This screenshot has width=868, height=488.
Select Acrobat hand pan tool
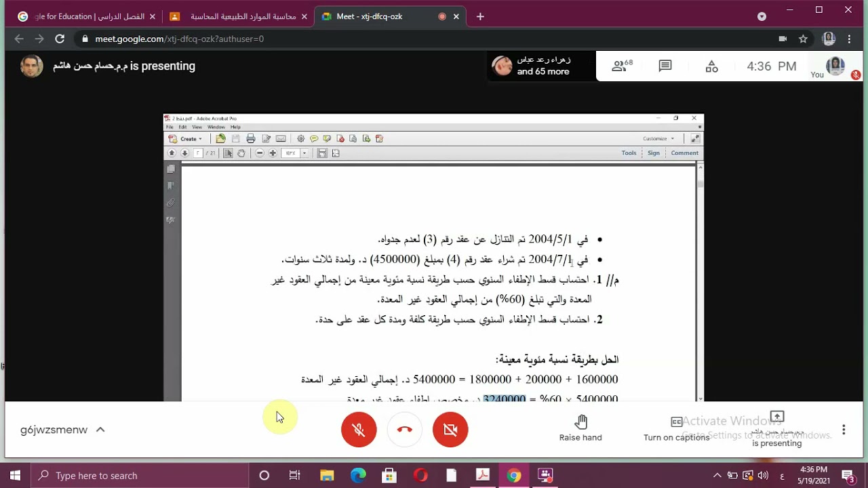pyautogui.click(x=241, y=153)
